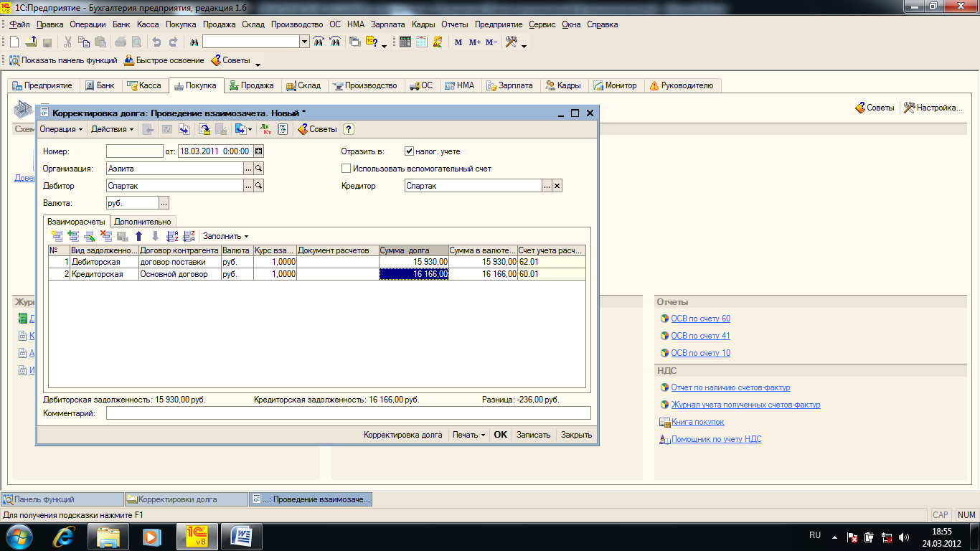Viewport: 980px width, 551px height.
Task: Uncheck the налог. учете checkbox
Action: (409, 151)
